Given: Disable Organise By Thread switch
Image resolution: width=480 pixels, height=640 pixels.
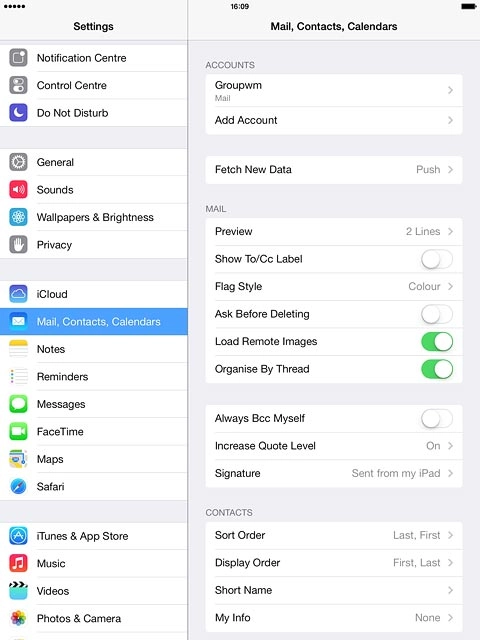Looking at the screenshot, I should [x=437, y=369].
